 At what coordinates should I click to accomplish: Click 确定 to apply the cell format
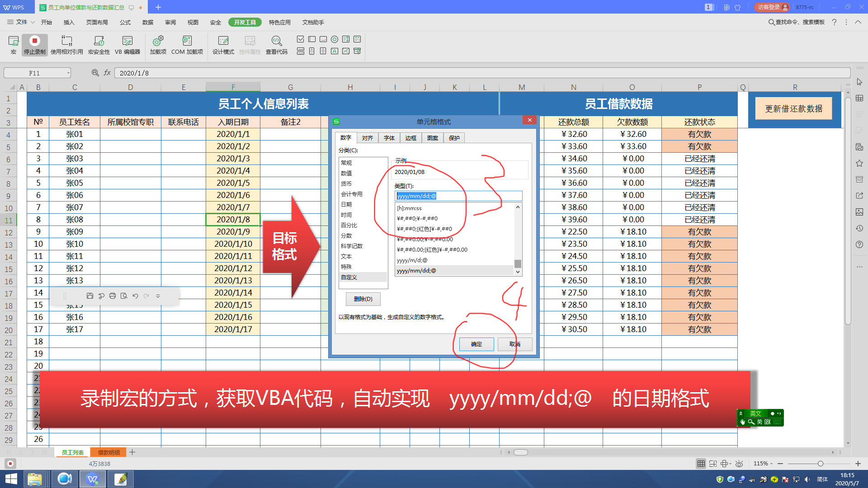click(x=476, y=344)
